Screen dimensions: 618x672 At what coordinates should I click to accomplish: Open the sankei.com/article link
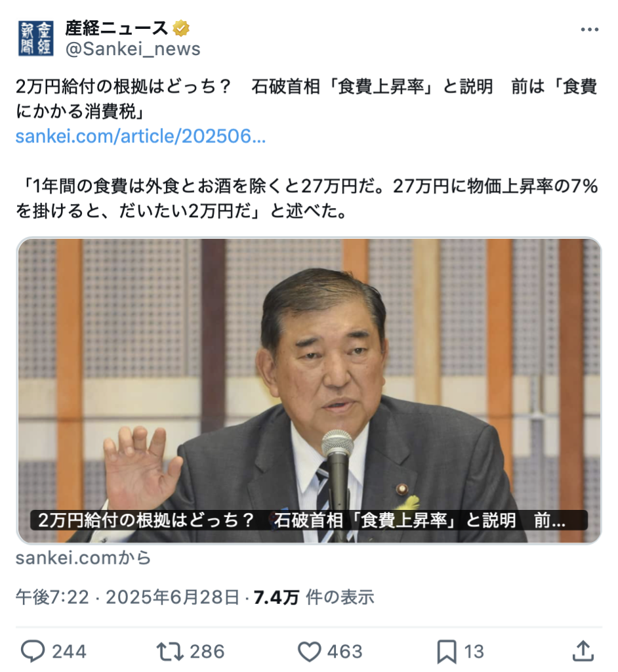click(140, 136)
